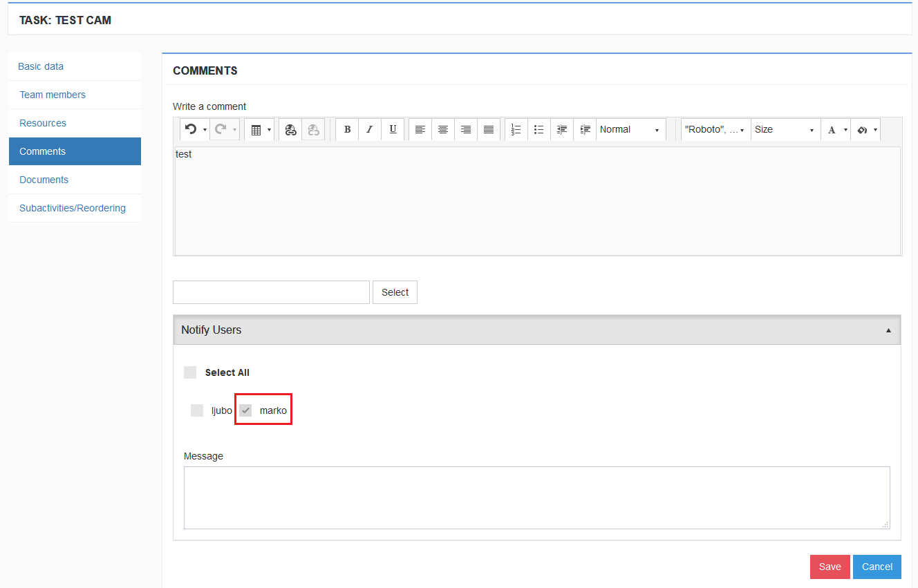918x588 pixels.
Task: Open the Undo history dropdown arrow
Action: 205,130
